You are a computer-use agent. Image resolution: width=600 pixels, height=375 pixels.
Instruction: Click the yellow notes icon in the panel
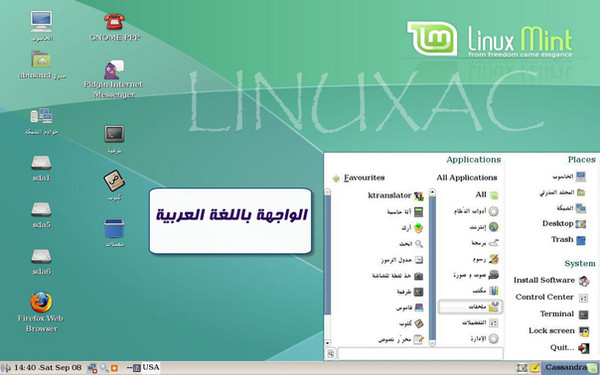tap(535, 368)
